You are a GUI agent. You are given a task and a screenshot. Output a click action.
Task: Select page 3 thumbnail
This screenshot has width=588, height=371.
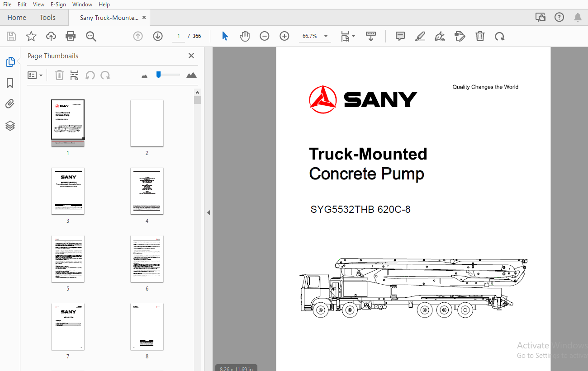[x=68, y=191]
